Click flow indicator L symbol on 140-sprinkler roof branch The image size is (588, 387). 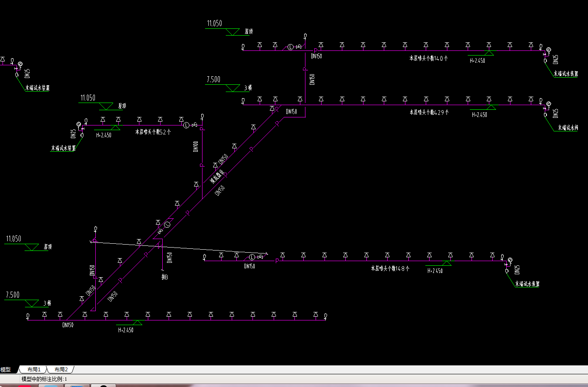pos(291,47)
